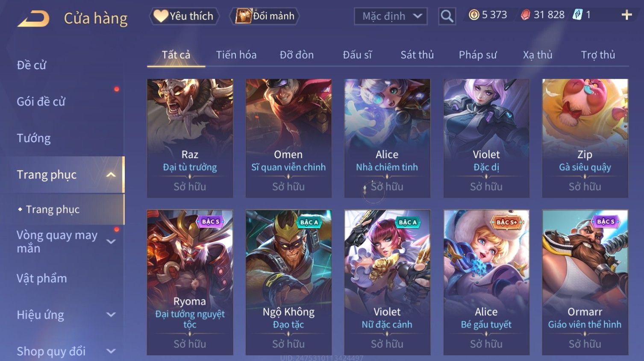Viewport: 644px width, 361px height.
Task: Collapse the Trang phục sidebar section
Action: coord(111,175)
